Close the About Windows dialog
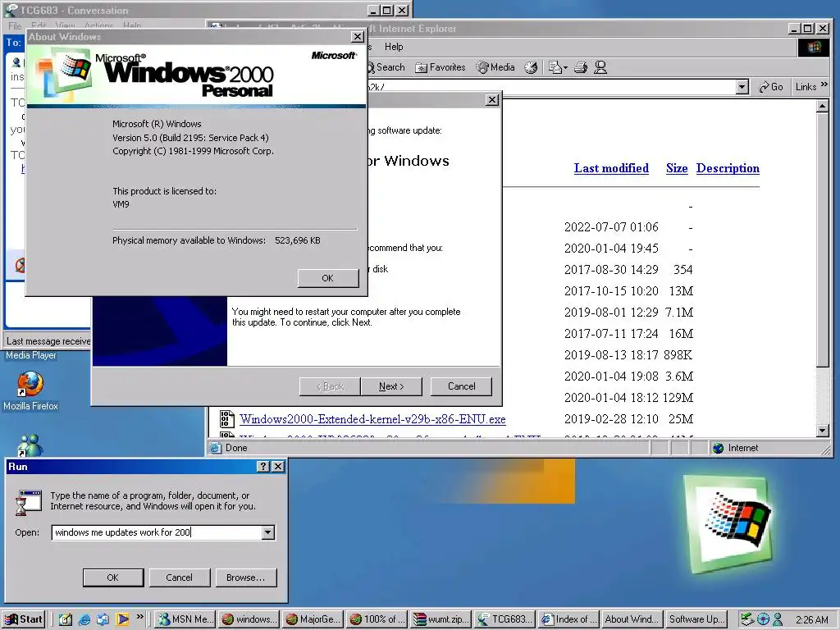The height and width of the screenshot is (630, 840). coord(358,37)
